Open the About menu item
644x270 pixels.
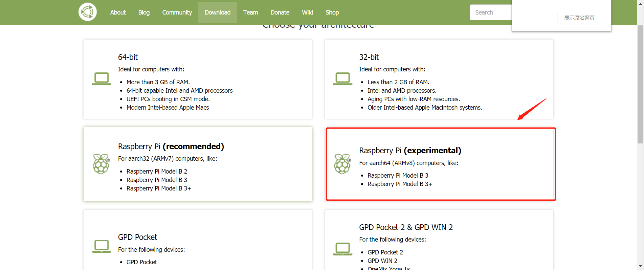click(118, 13)
